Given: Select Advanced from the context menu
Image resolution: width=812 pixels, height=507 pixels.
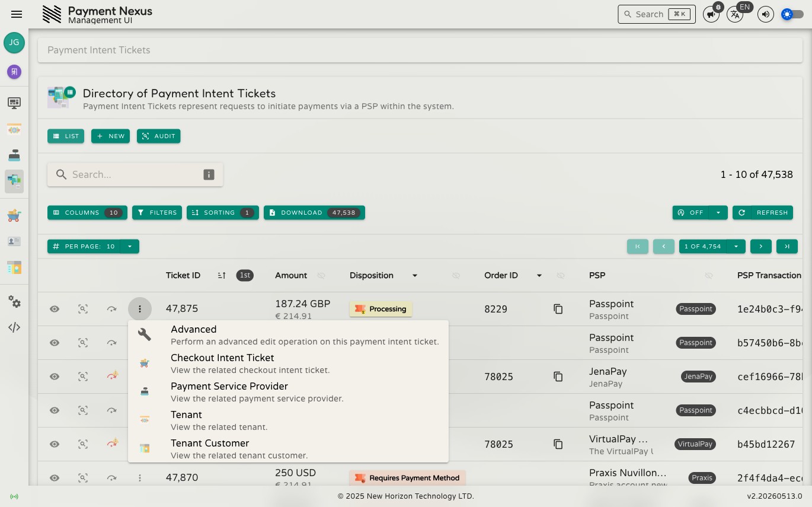Looking at the screenshot, I should [x=288, y=335].
